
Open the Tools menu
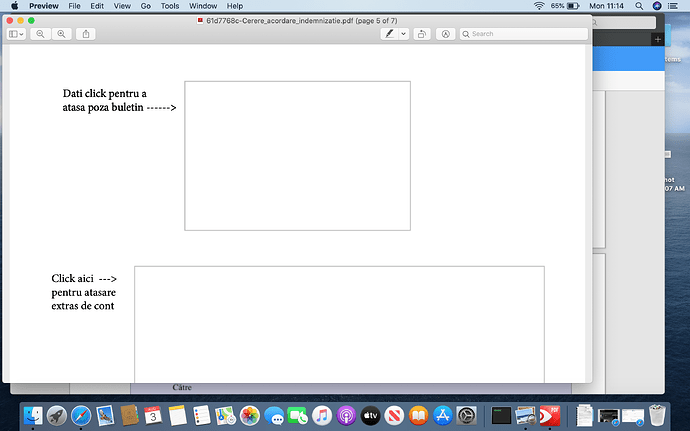pos(170,6)
